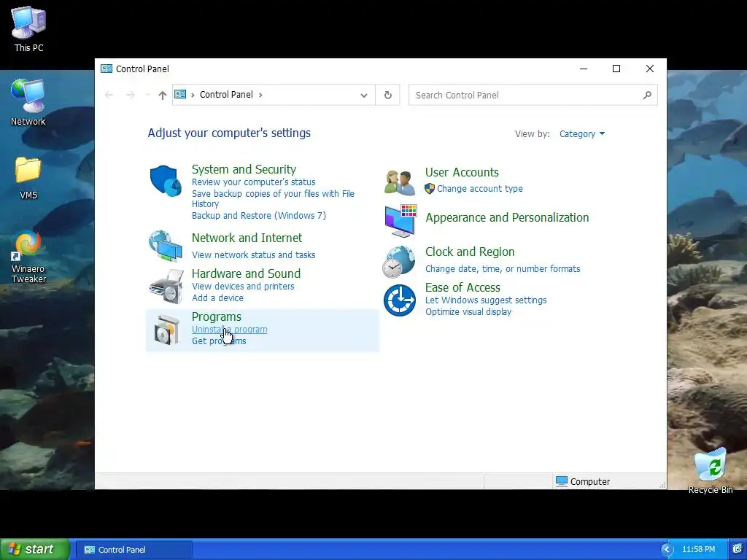Click Control Panel taskbar button
The image size is (747, 560).
point(134,550)
